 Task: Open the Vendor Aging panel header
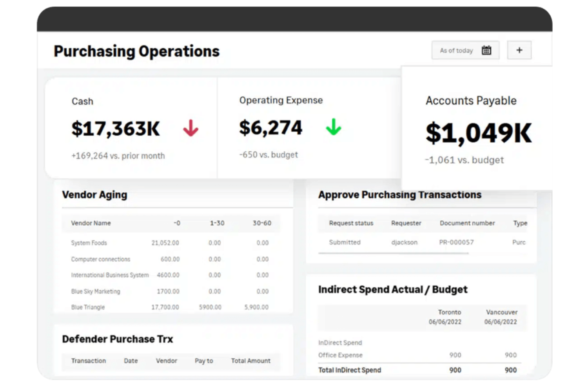point(94,195)
